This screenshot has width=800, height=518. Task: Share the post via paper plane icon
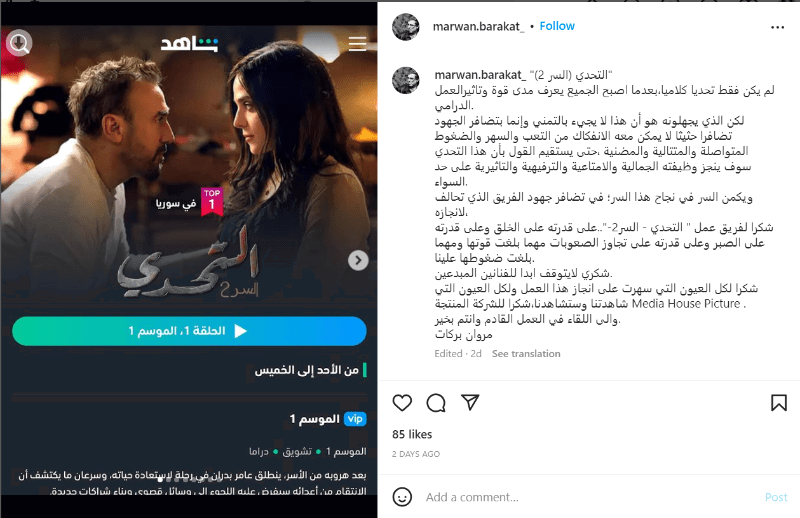tap(470, 402)
